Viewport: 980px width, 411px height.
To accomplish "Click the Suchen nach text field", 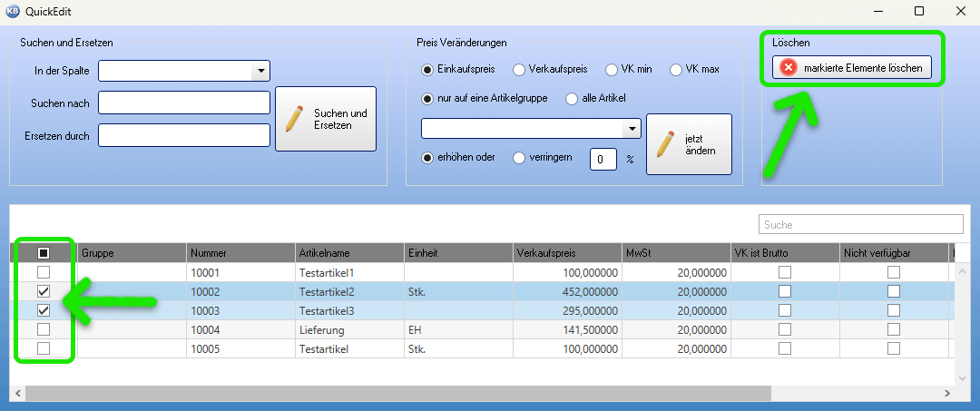I will (x=183, y=103).
